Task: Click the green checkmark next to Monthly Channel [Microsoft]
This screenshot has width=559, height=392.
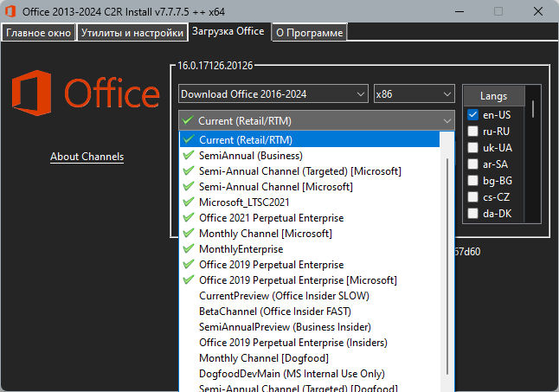Action: pyautogui.click(x=189, y=234)
